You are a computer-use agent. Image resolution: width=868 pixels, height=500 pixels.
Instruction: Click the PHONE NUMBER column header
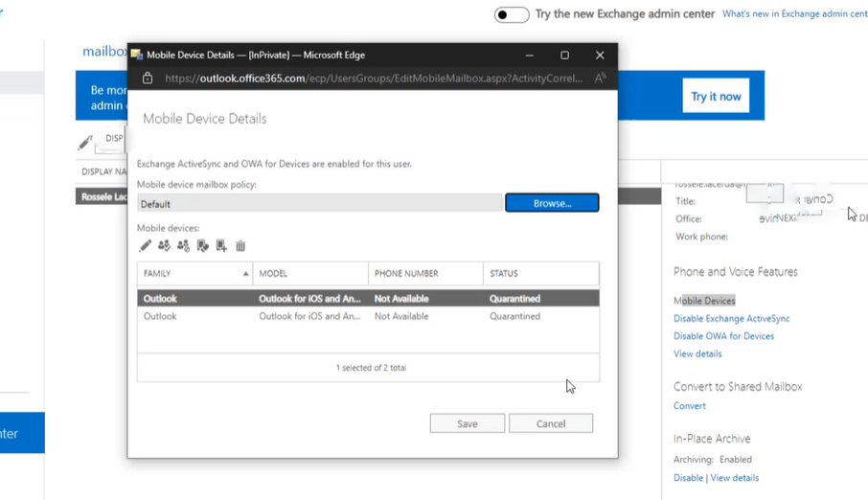425,274
